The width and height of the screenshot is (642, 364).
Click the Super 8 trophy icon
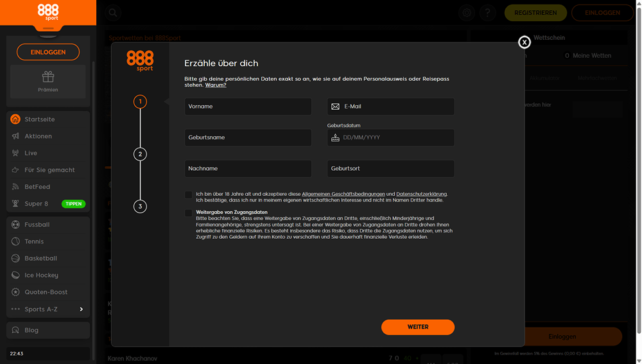coord(15,204)
